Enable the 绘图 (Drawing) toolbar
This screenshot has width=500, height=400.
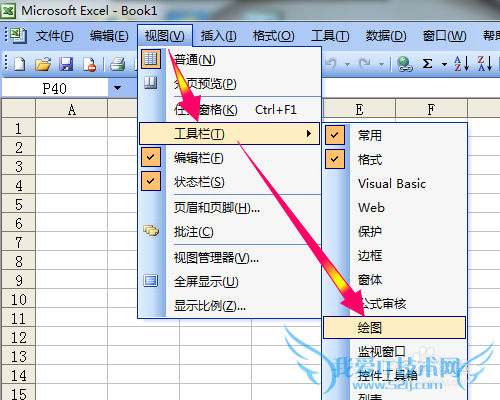395,328
